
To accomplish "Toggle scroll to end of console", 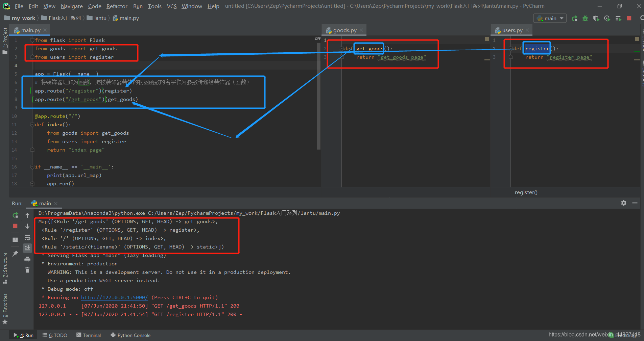I will point(27,248).
